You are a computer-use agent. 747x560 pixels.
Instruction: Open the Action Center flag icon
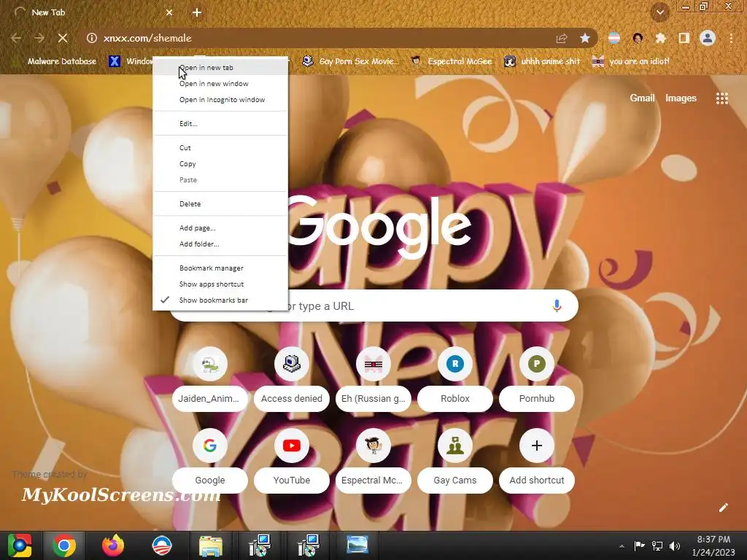[x=639, y=545]
